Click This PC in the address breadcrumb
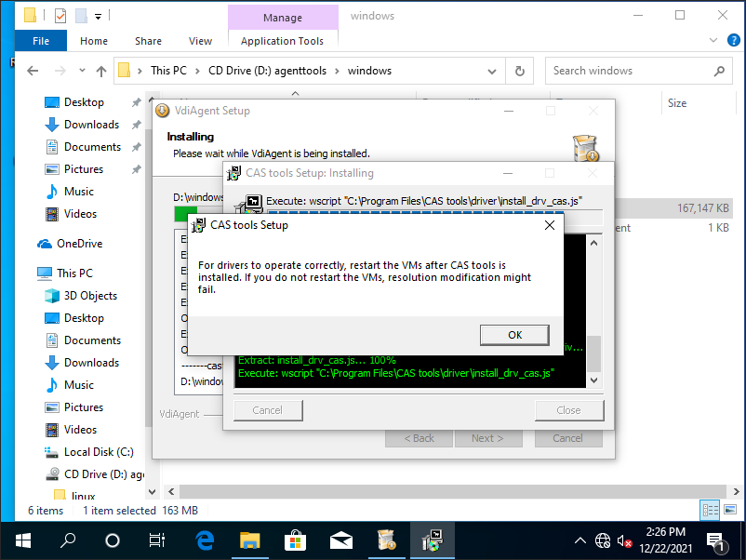Screen dimensions: 746x560 coord(168,71)
